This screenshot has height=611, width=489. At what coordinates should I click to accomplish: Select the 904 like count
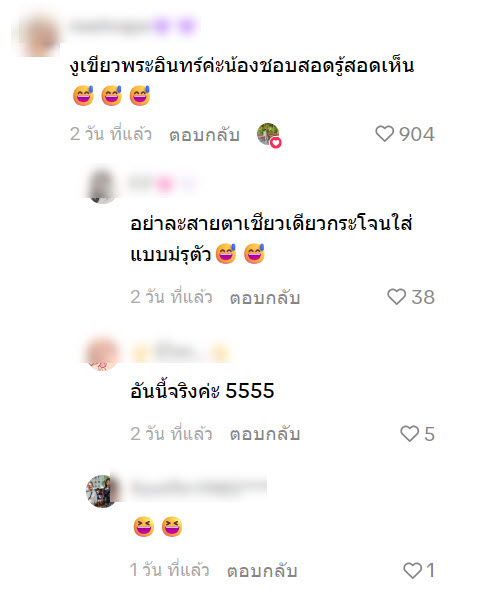(x=417, y=134)
